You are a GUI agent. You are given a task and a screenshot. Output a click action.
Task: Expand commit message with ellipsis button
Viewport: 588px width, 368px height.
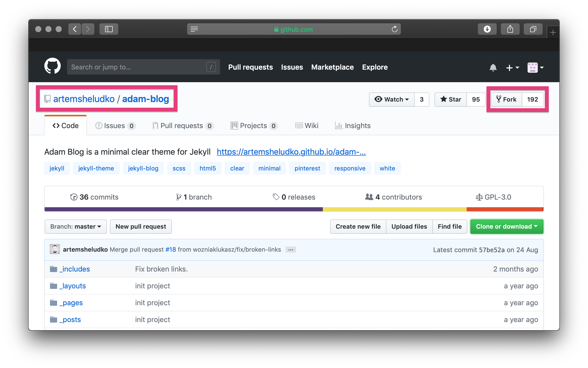291,250
